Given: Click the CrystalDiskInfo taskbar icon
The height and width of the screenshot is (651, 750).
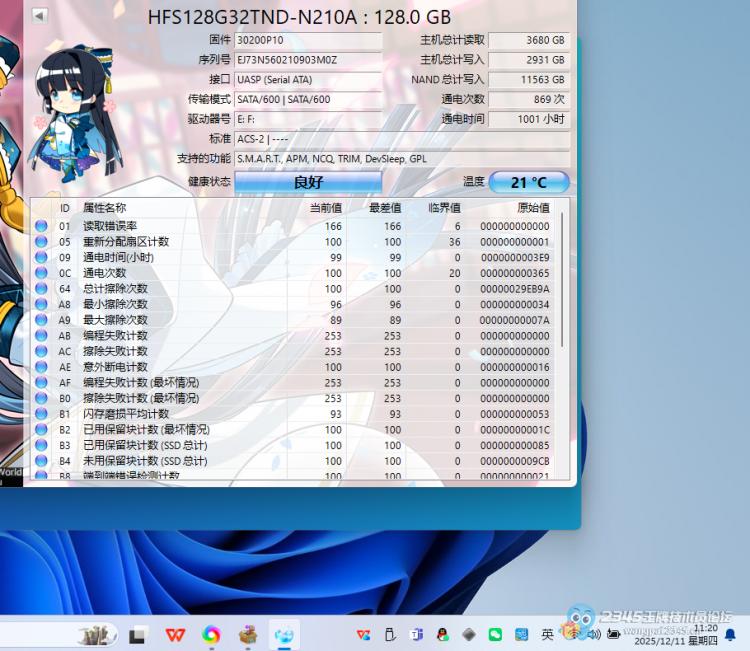Looking at the screenshot, I should click(x=285, y=634).
